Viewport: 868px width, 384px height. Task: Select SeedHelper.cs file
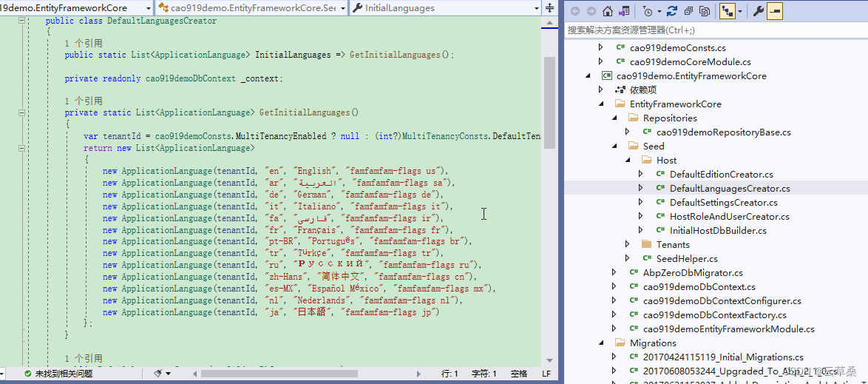point(687,259)
